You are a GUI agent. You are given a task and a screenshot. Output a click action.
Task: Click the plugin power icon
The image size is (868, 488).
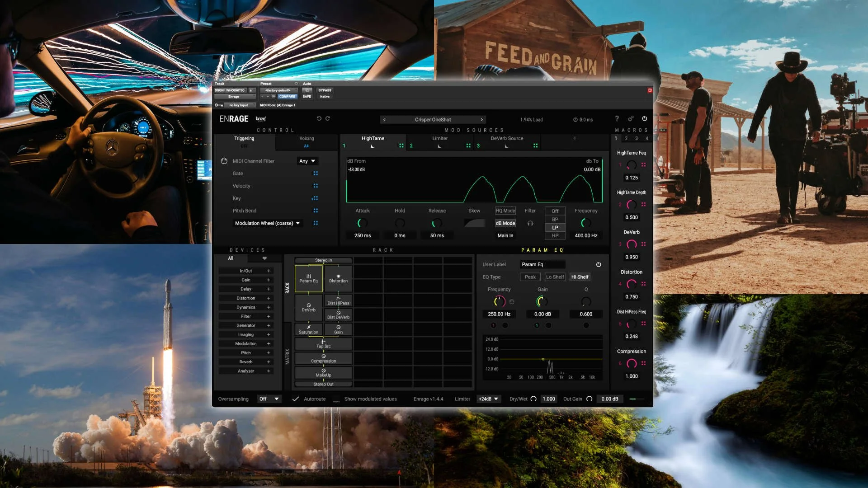tap(644, 118)
